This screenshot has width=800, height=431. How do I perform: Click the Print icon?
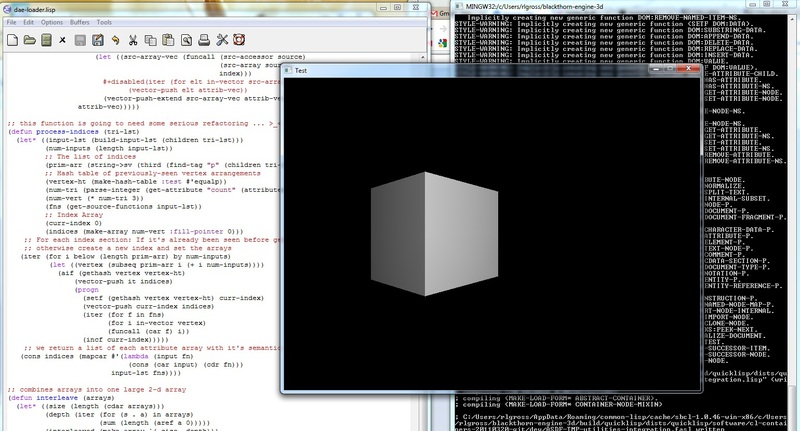[x=204, y=40]
